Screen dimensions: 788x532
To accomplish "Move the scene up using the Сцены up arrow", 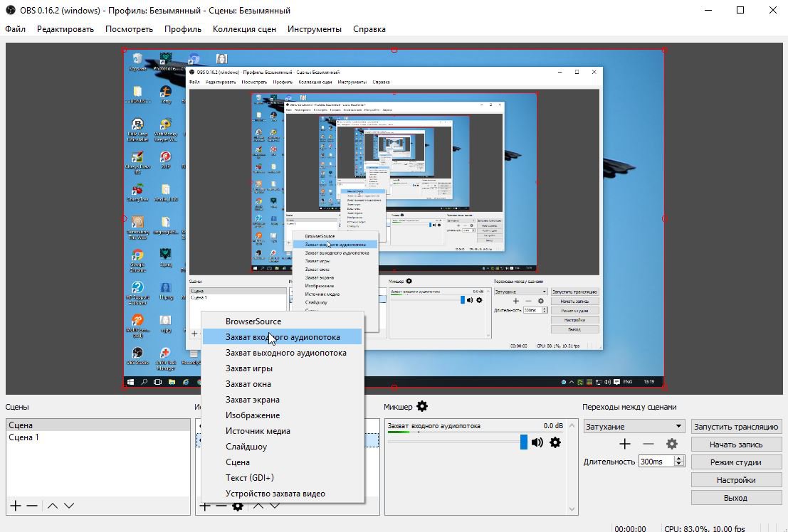I will coord(52,506).
